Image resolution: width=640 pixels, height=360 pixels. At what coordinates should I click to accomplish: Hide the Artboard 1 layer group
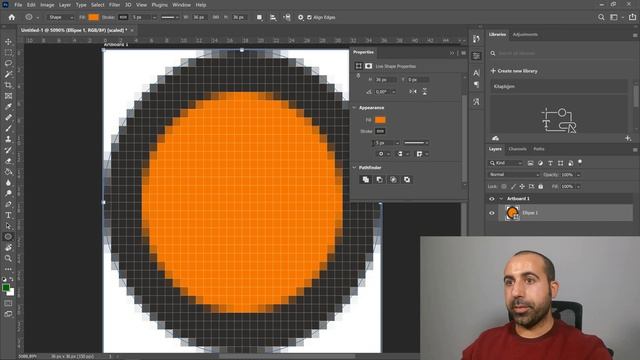point(491,199)
